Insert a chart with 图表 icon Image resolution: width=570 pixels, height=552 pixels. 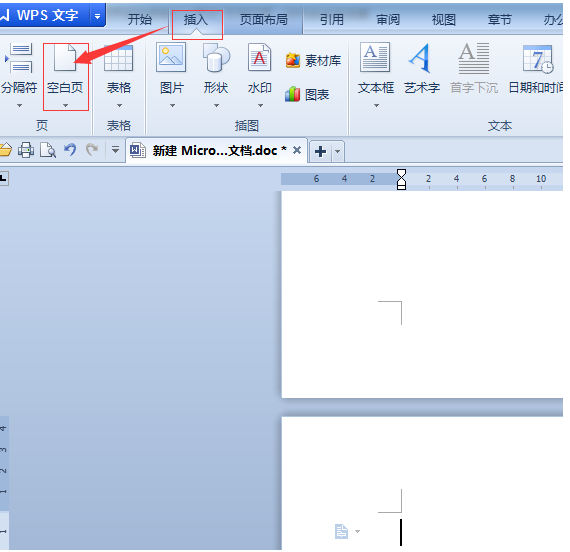point(307,95)
